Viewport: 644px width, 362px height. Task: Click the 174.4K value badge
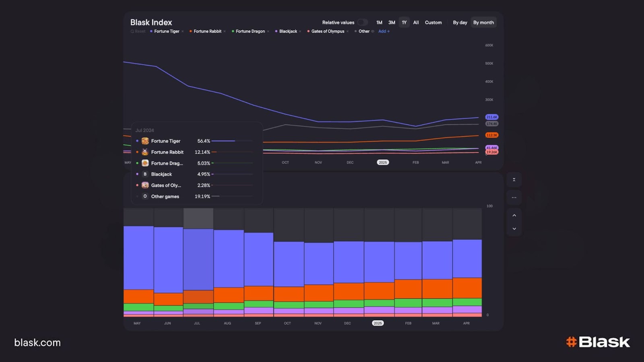(491, 124)
